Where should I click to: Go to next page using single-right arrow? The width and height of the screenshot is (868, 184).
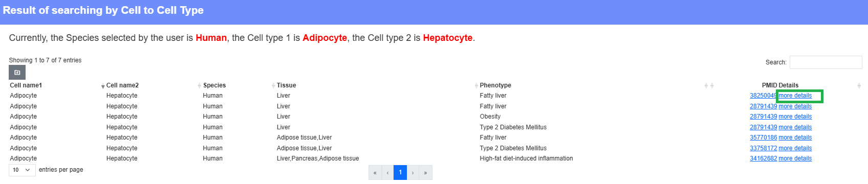(413, 173)
